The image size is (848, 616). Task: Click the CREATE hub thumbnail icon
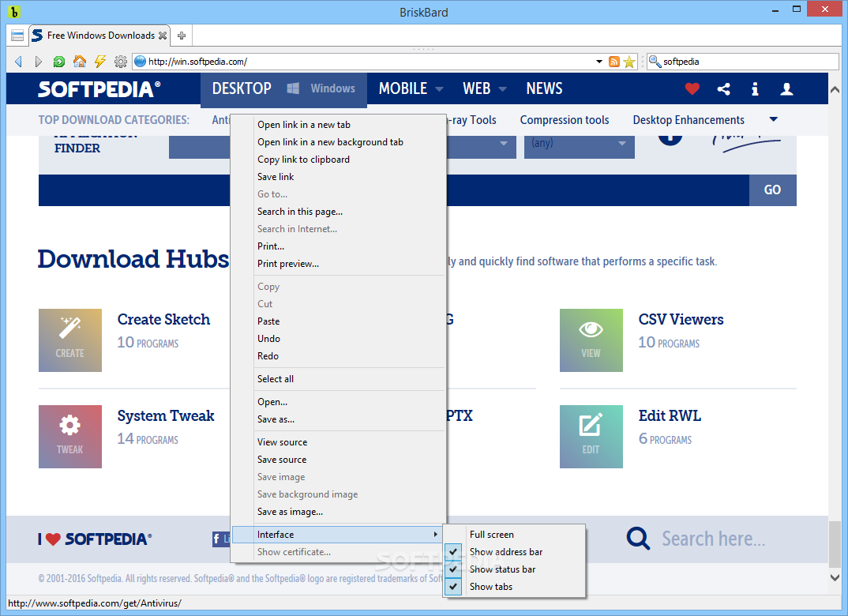coord(70,340)
